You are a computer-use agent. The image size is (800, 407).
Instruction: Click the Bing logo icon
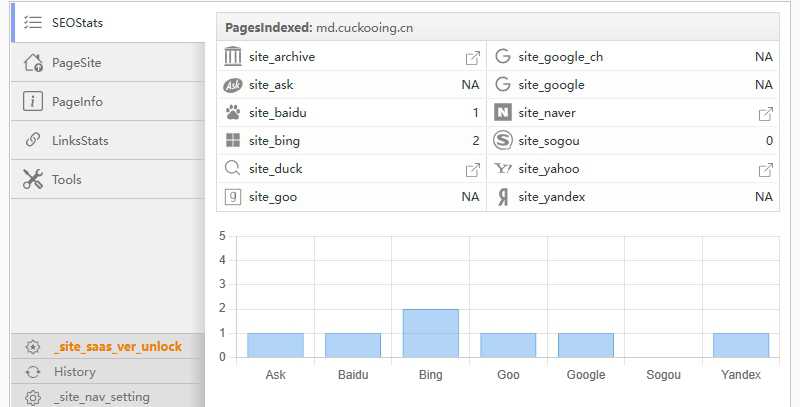(233, 141)
